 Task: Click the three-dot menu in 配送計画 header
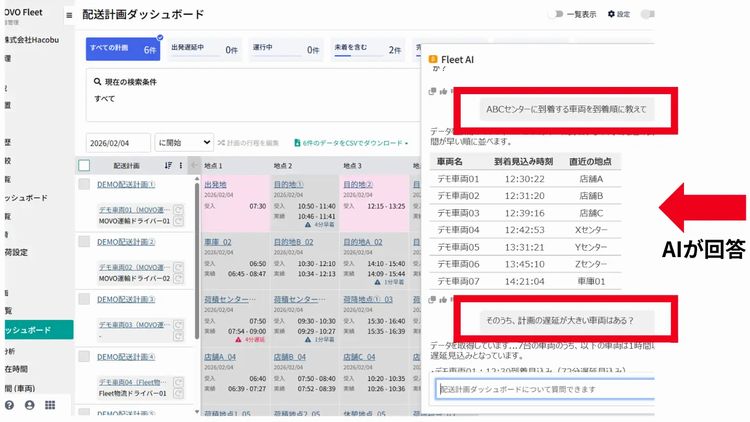182,165
